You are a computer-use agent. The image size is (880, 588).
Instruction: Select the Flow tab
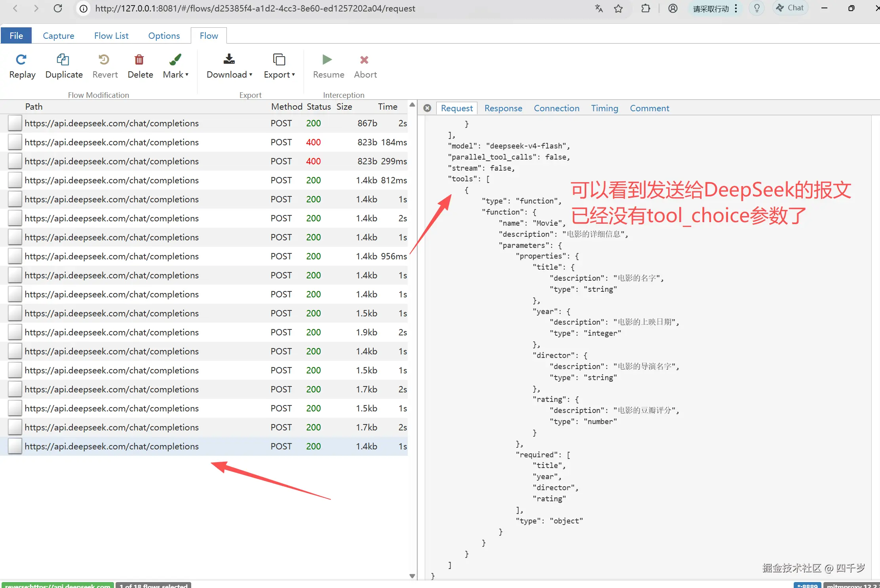[209, 36]
